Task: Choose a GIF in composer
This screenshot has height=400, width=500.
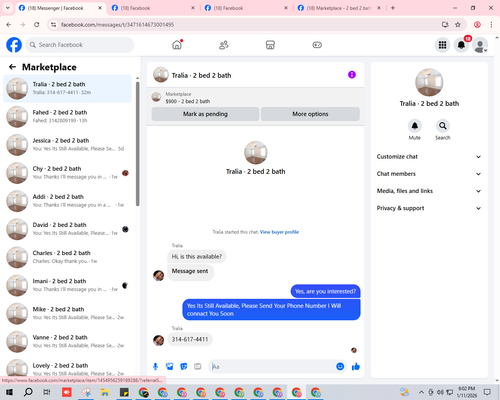Action: [x=198, y=367]
